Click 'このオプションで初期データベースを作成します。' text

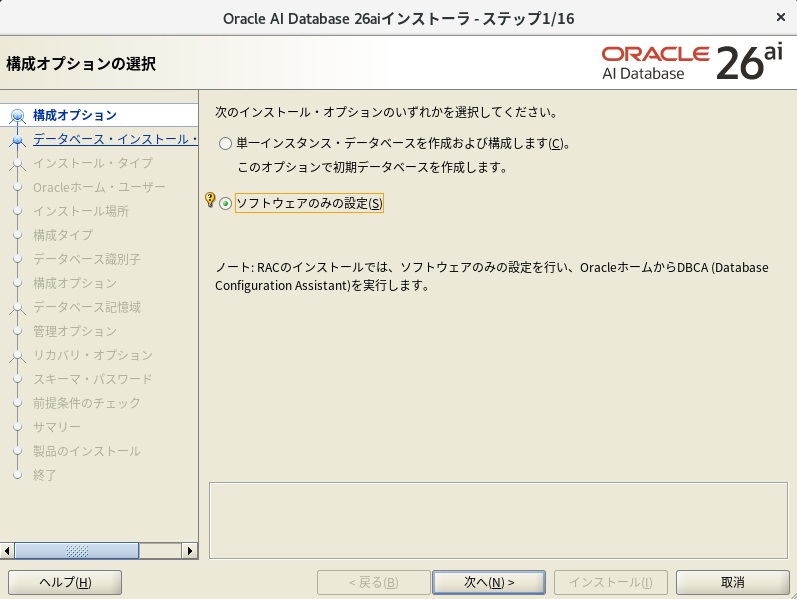click(373, 167)
